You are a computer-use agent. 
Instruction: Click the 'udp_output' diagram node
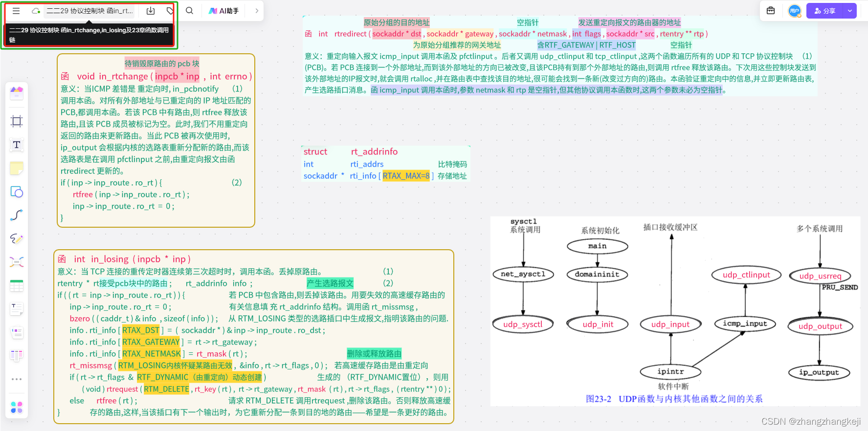coord(820,326)
